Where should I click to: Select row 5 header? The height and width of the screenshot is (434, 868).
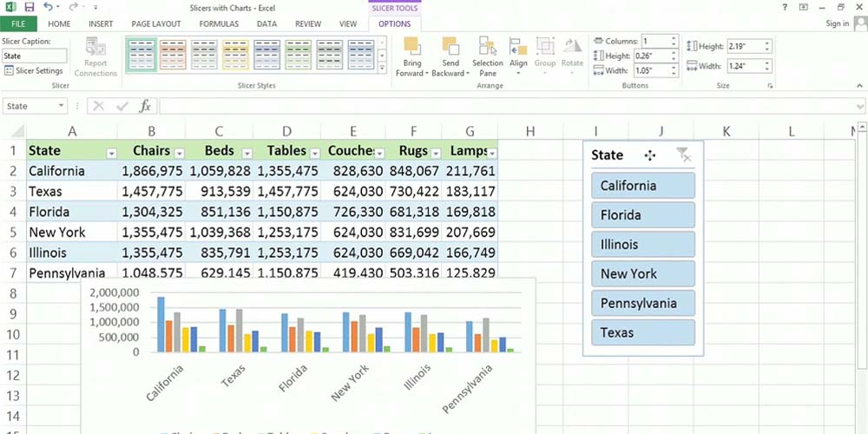(x=13, y=232)
